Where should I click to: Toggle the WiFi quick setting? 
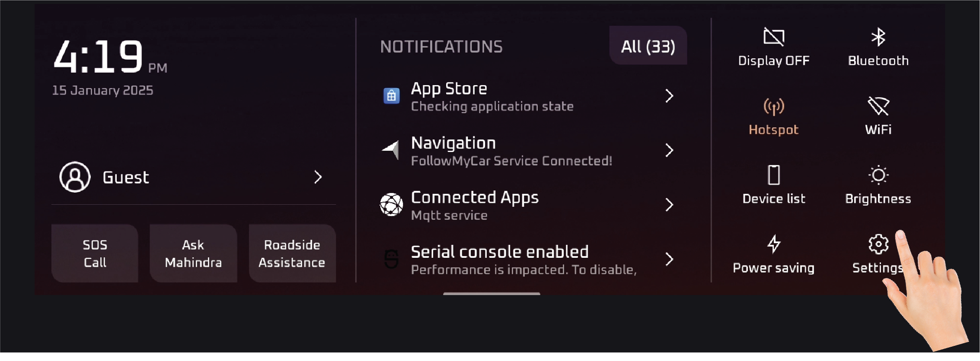click(878, 117)
